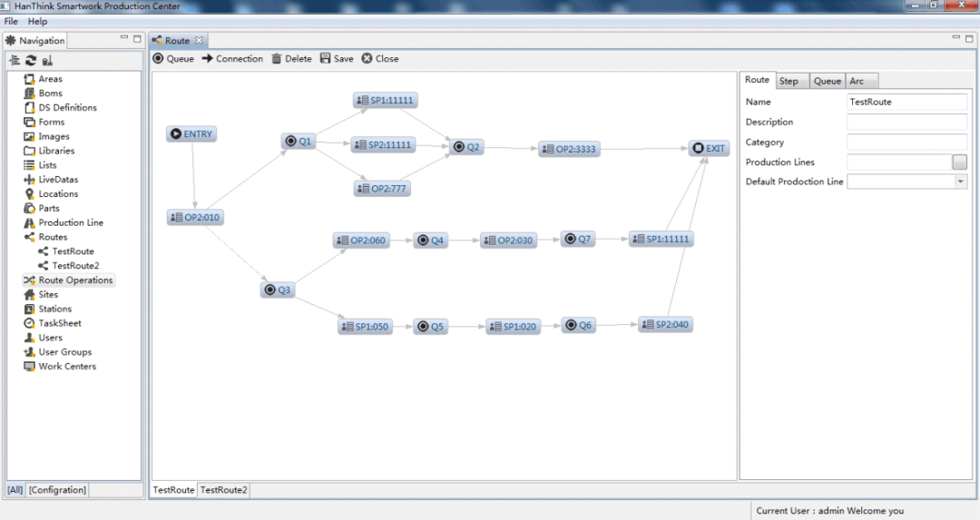Click the refresh icon in Navigation toolbar
The width and height of the screenshot is (980, 520).
point(30,61)
